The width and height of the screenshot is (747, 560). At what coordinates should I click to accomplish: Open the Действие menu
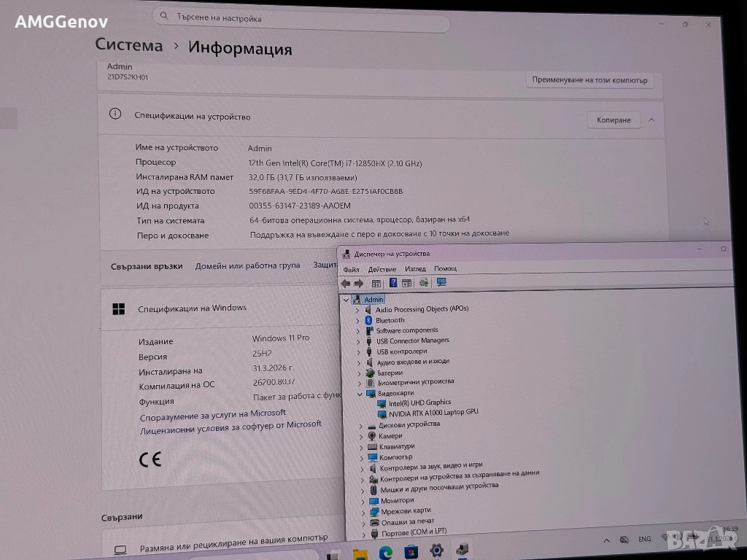coord(382,270)
